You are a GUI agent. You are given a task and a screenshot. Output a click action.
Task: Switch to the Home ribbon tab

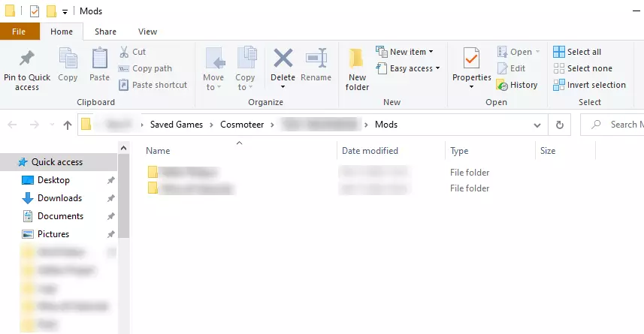pos(62,32)
